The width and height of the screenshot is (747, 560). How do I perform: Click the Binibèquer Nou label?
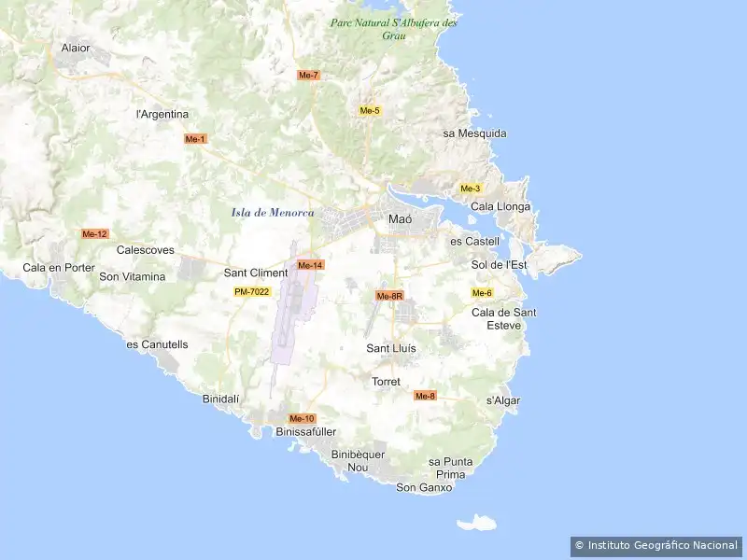[358, 461]
